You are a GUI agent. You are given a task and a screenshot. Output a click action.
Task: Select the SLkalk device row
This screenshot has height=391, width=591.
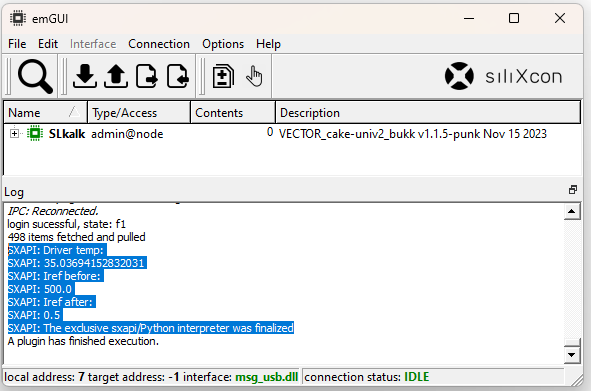click(292, 134)
